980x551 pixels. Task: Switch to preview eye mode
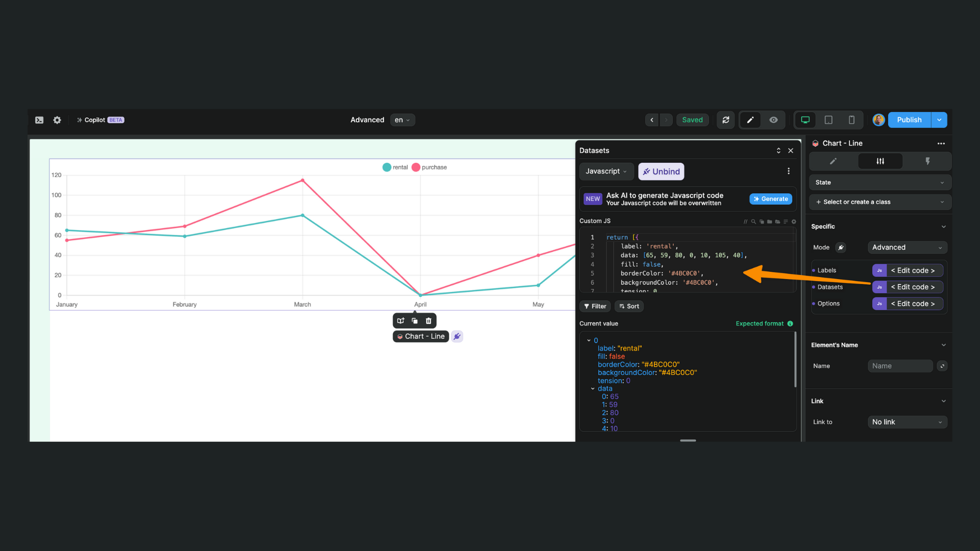[773, 120]
